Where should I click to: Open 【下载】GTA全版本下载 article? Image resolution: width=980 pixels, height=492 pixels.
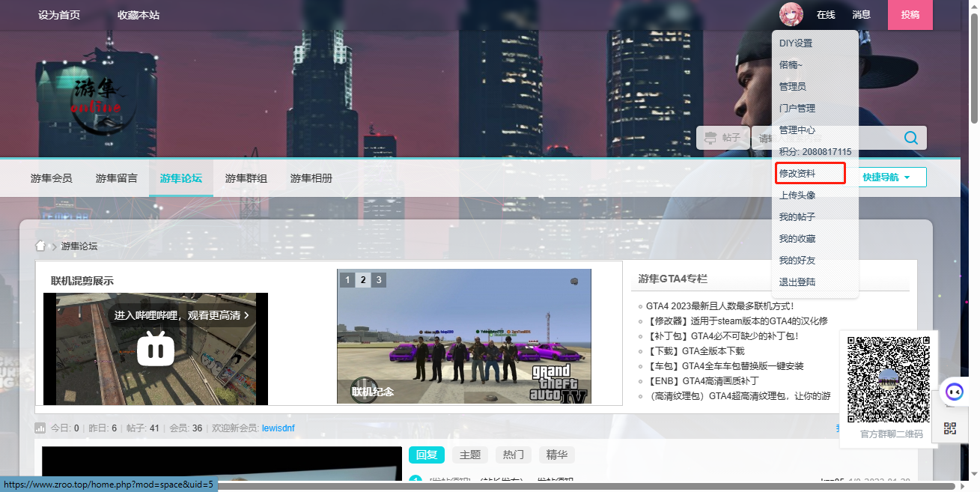[x=696, y=350]
